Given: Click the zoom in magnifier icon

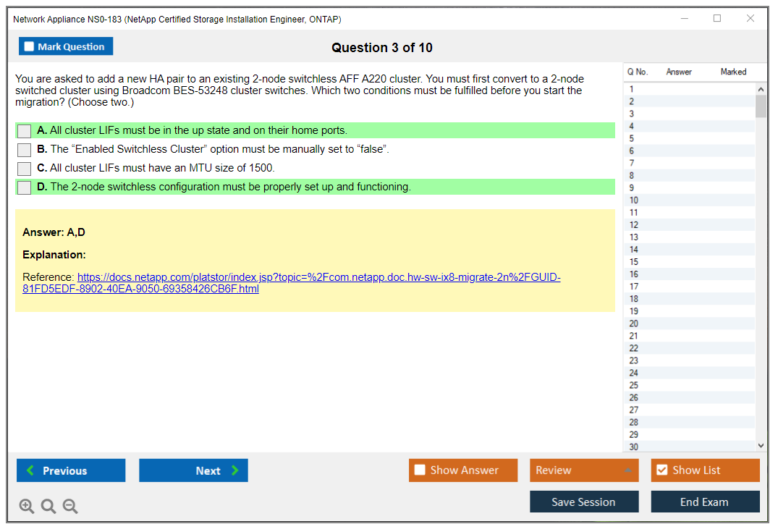Looking at the screenshot, I should [x=27, y=507].
